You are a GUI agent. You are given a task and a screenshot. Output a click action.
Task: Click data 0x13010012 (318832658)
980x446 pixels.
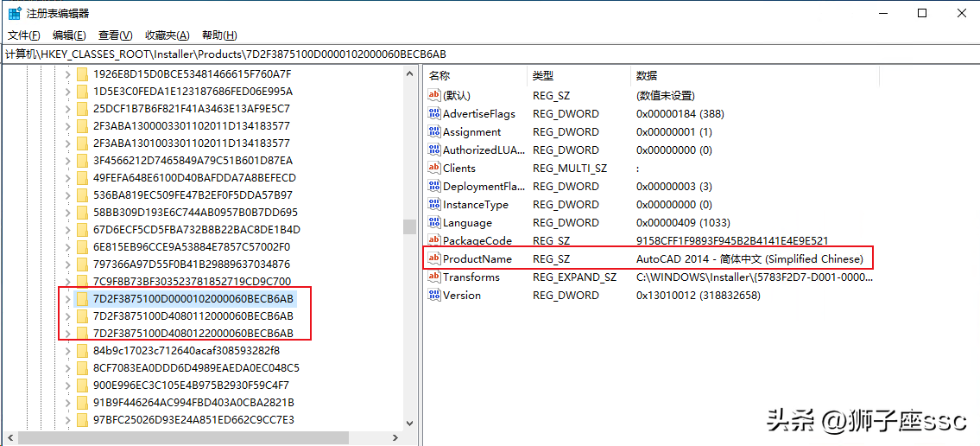tap(698, 295)
